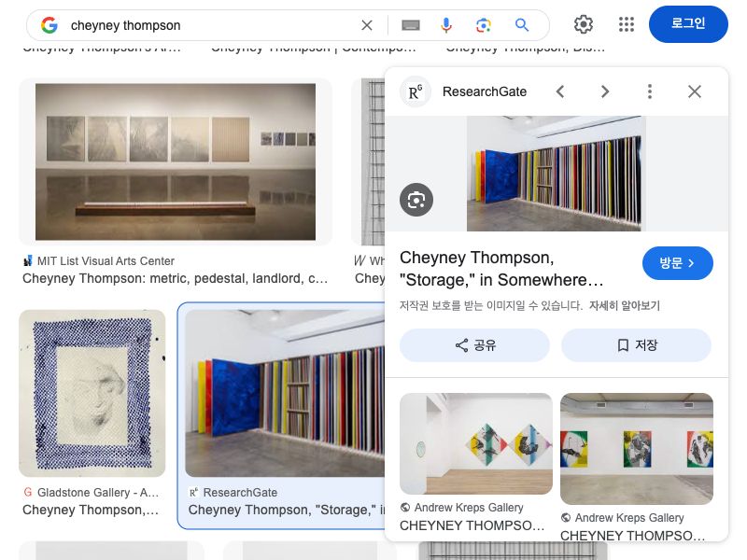Open 자세히 알아보기 copyright link
Screen dimensions: 747x560
624,305
